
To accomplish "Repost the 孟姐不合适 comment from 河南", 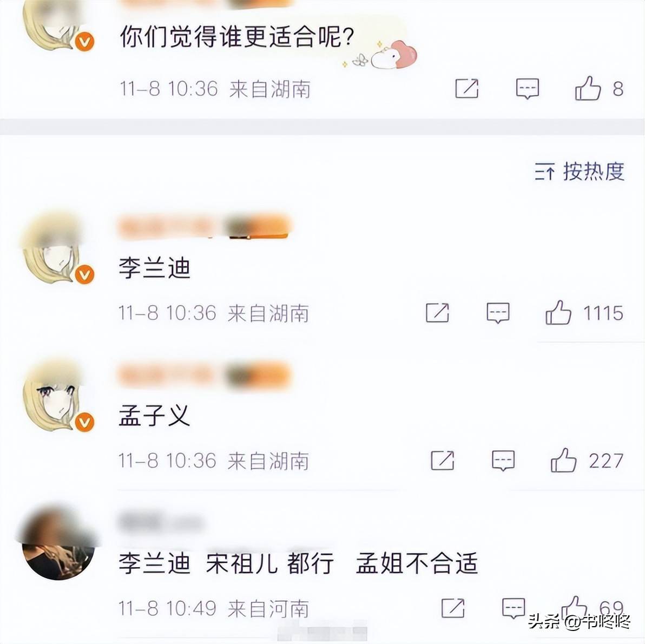I will (453, 608).
